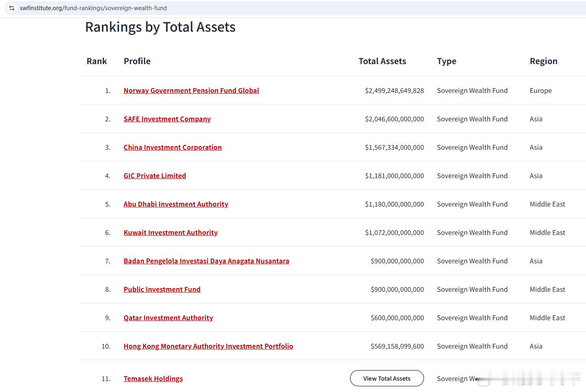Click the Total Assets column header
Image resolution: width=586 pixels, height=392 pixels.
tap(382, 61)
